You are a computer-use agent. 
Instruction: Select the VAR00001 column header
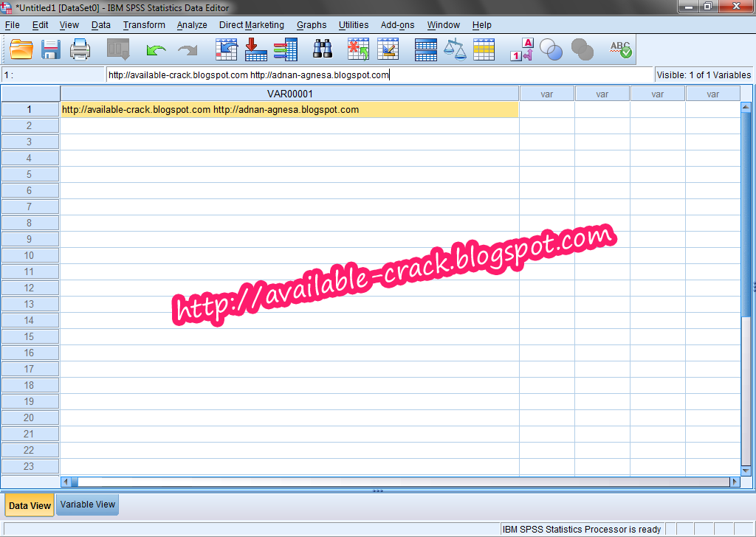coord(289,94)
